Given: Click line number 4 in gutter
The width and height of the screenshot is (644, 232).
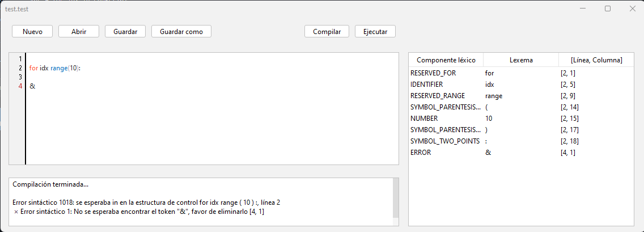Looking at the screenshot, I should point(20,86).
